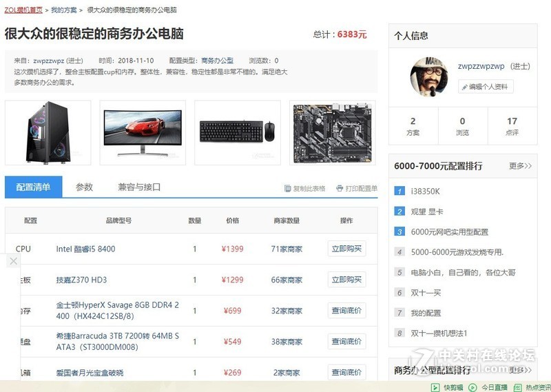The width and height of the screenshot is (551, 392).
Task: View the keyboard and mouse thumbnail
Action: click(x=238, y=132)
